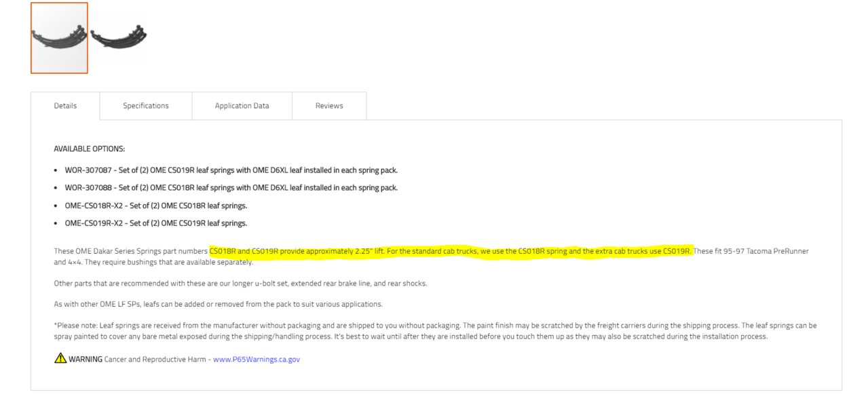Open the Application Data tab
Screen dimensions: 868x405
click(242, 106)
